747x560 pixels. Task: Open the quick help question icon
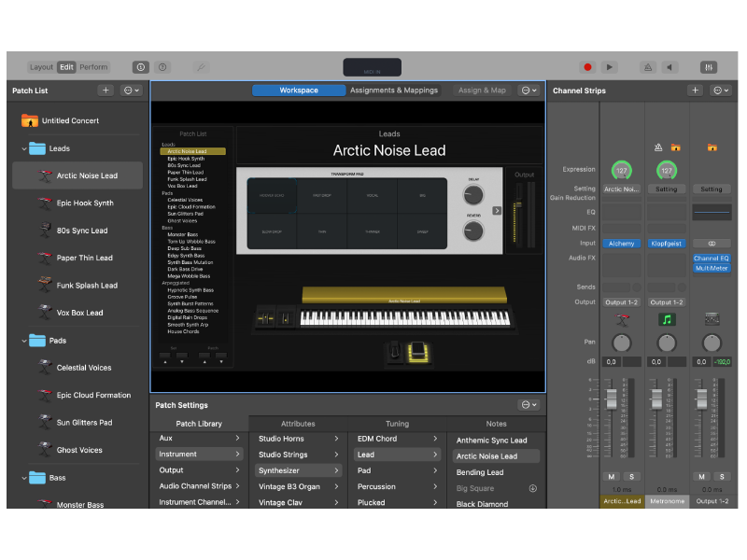[162, 67]
